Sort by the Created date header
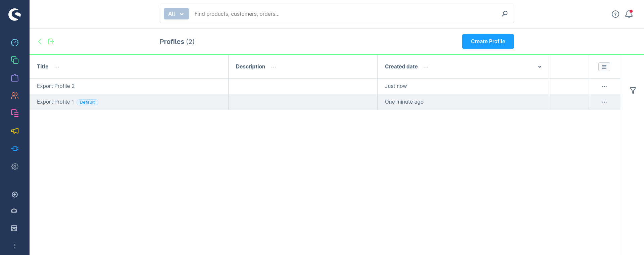The image size is (644, 255). coord(401,66)
